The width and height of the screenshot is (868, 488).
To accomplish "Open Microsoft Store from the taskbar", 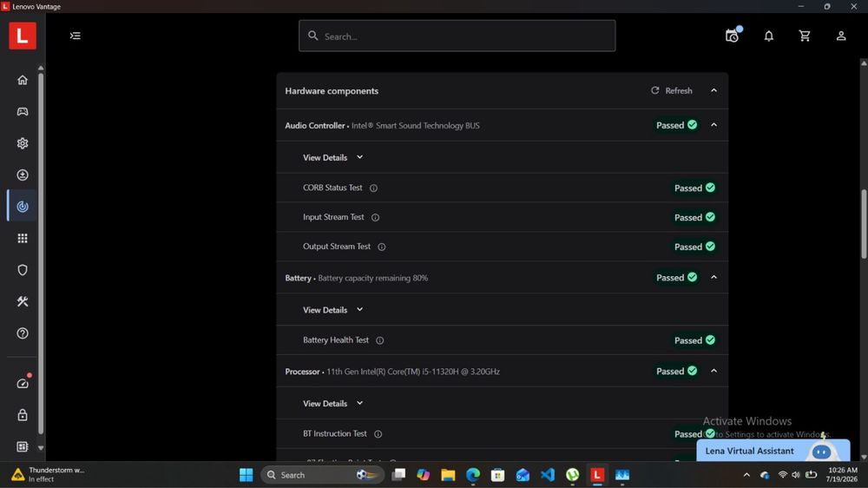I will [497, 475].
